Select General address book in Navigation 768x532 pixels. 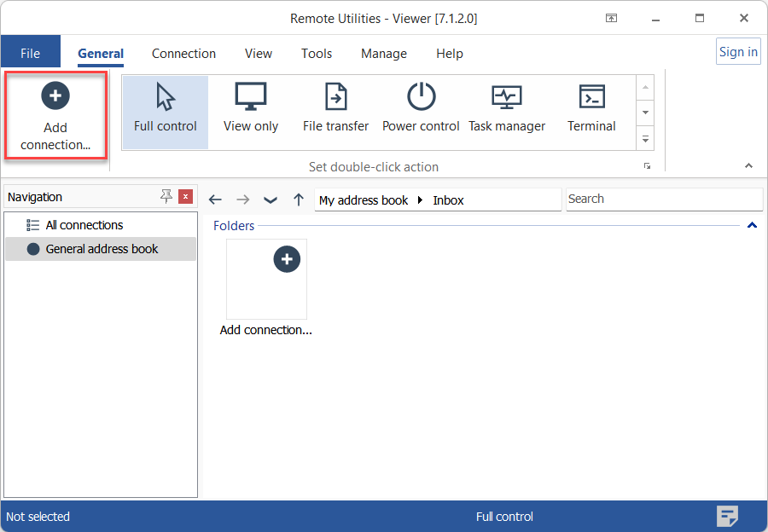tap(102, 249)
